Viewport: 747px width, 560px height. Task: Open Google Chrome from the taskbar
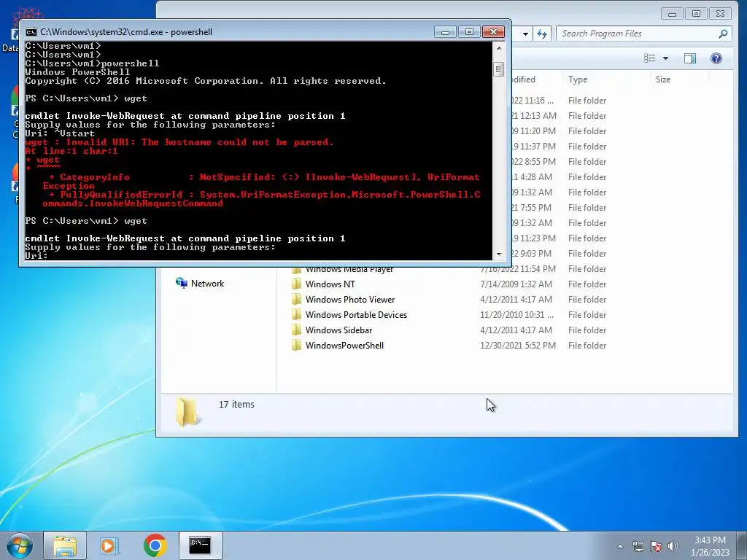[155, 545]
